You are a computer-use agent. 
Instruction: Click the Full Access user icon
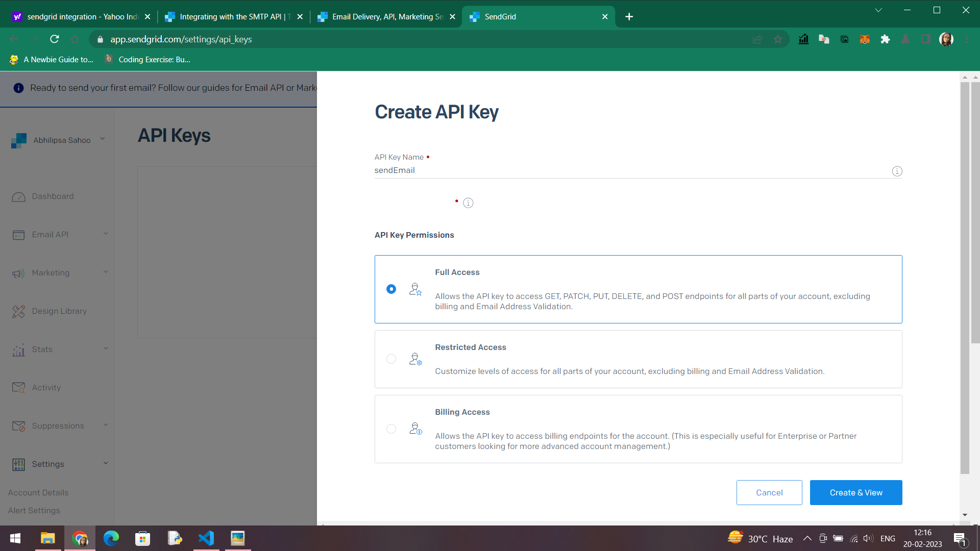point(415,289)
